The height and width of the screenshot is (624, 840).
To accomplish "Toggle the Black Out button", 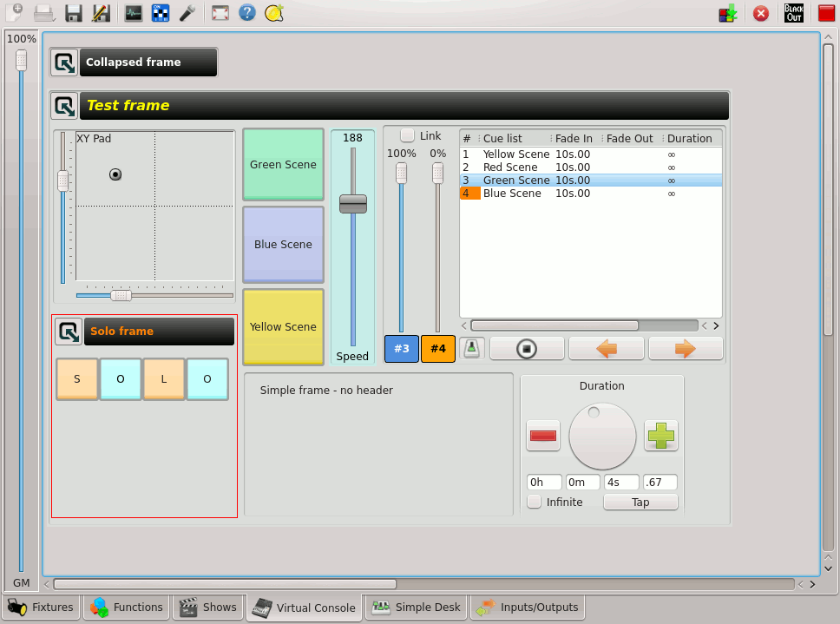I will [793, 13].
